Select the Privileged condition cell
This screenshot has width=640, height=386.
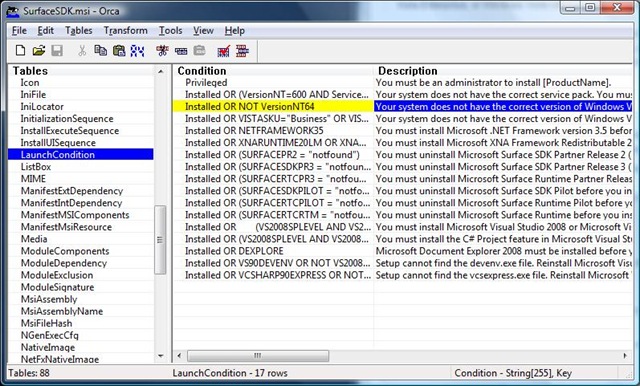click(x=273, y=82)
